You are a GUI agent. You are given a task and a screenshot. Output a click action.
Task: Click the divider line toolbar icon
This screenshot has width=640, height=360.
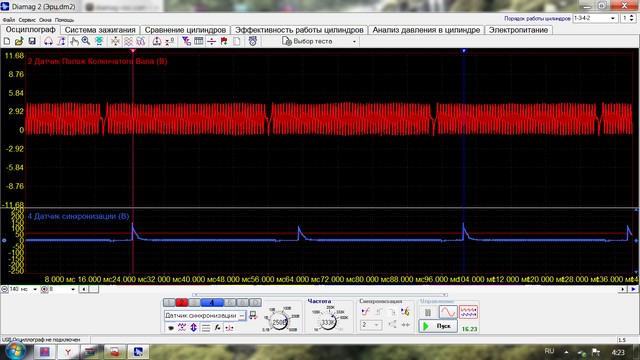[x=211, y=41]
